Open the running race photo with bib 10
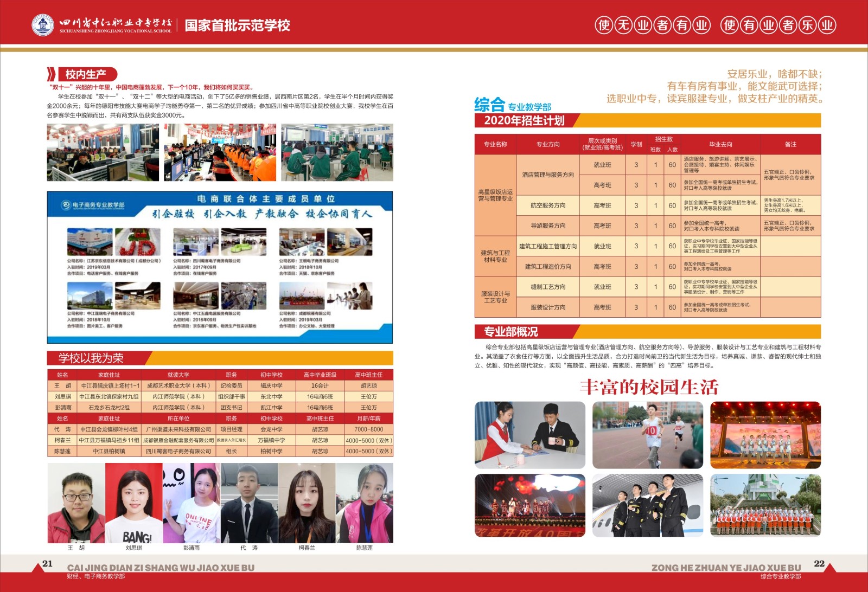 coord(648,435)
